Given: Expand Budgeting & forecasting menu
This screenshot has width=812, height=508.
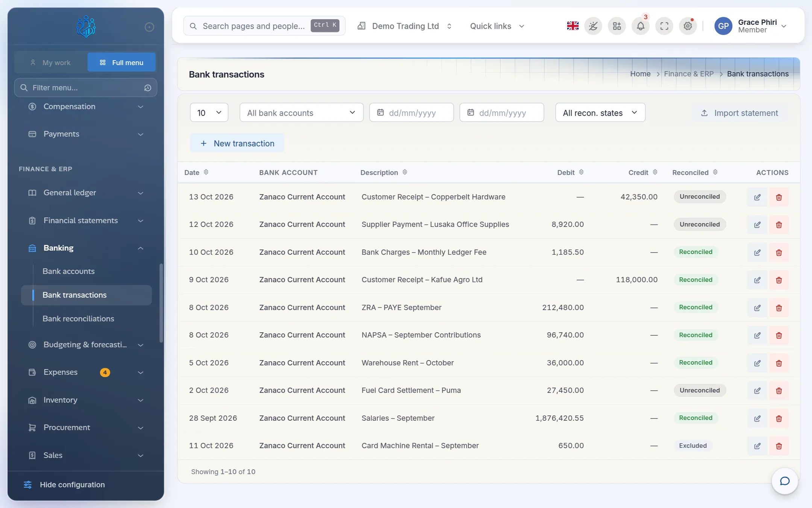Looking at the screenshot, I should [86, 345].
